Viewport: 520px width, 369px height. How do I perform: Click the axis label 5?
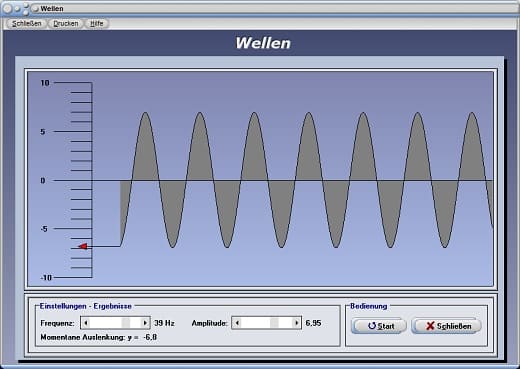[43, 132]
